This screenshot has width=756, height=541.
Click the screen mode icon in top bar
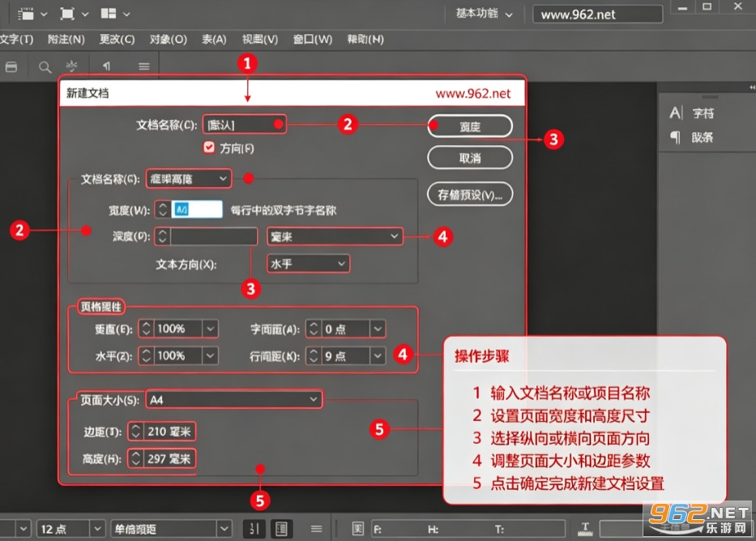(x=67, y=14)
